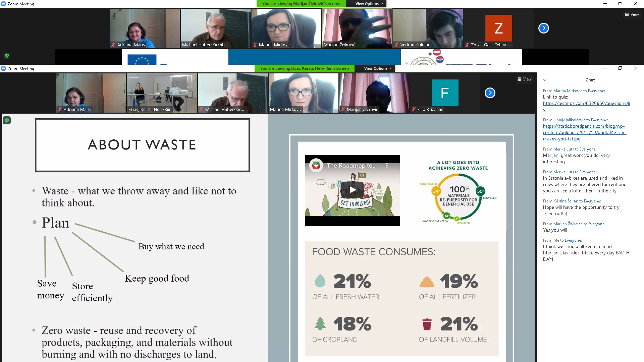Click next-page arrow in back Zoom window gallery

(x=543, y=28)
